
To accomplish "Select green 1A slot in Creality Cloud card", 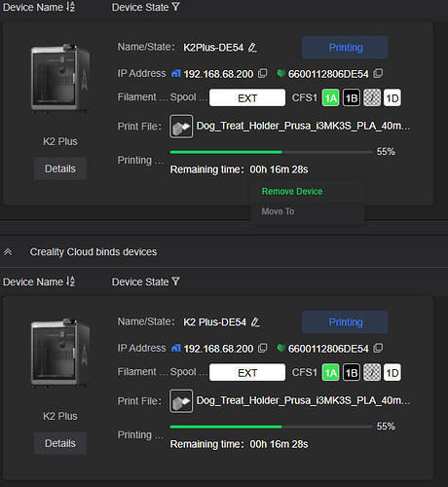I will (330, 372).
